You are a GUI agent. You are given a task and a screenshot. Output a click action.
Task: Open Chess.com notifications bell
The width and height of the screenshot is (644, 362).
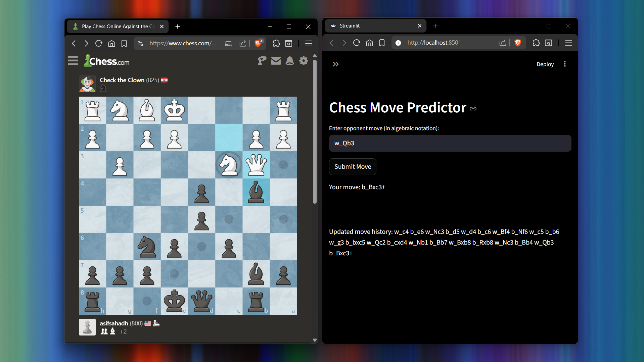pos(289,61)
